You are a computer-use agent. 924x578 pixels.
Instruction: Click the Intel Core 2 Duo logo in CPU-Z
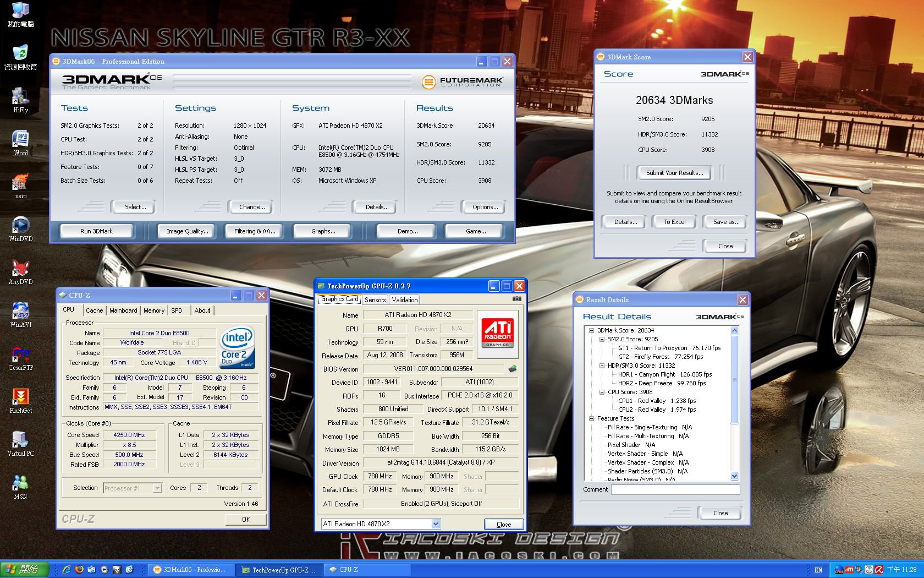pos(238,348)
